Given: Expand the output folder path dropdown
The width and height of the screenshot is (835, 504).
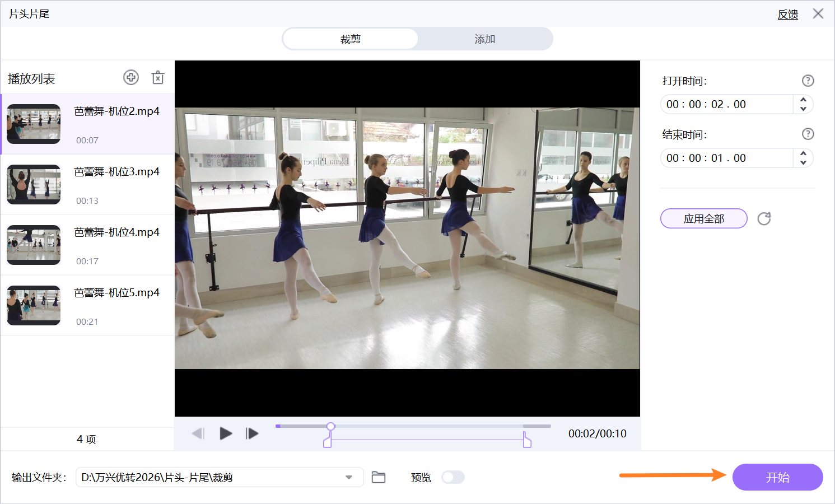Looking at the screenshot, I should point(349,477).
